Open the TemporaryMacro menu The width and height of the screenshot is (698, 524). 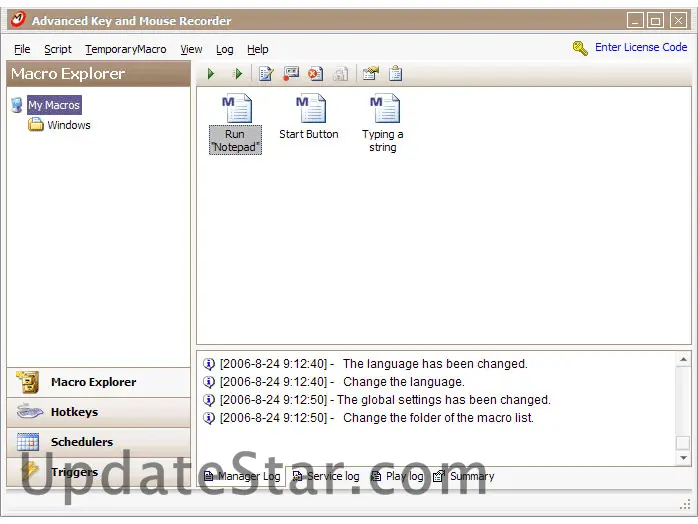(126, 49)
